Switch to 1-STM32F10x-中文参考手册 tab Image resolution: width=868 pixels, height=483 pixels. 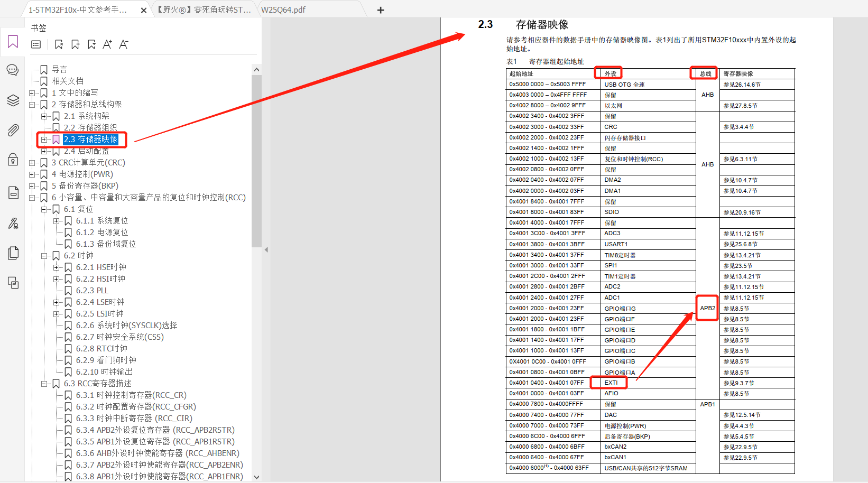(x=78, y=10)
